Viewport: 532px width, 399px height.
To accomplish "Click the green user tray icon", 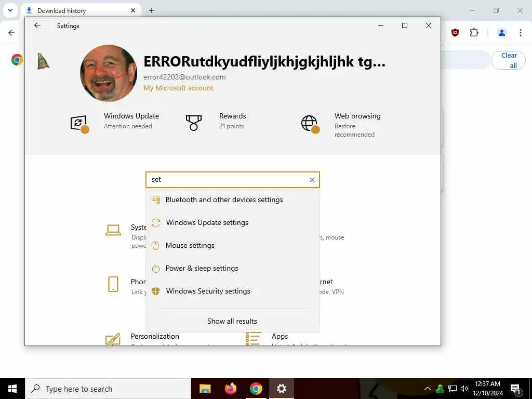I will 440,389.
